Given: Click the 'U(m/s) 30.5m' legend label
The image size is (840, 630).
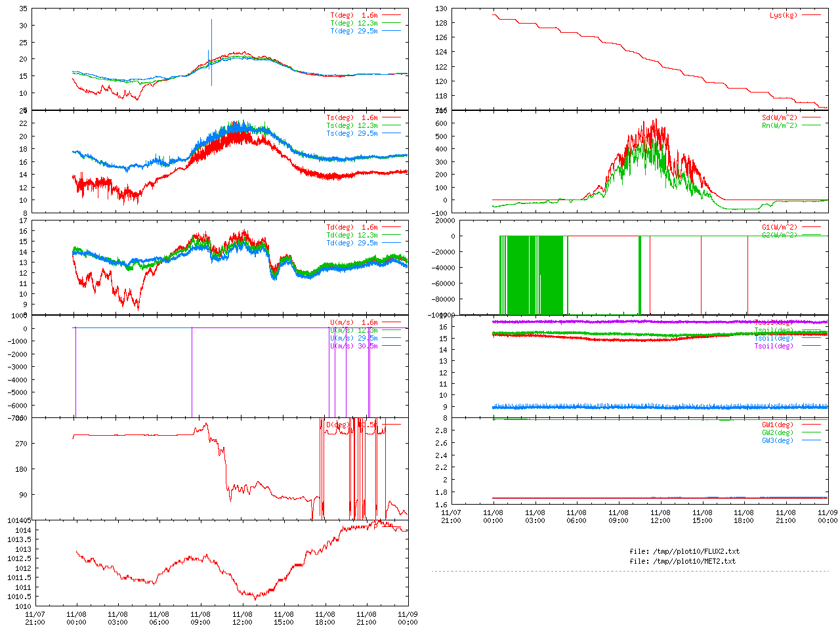Looking at the screenshot, I should coord(354,346).
